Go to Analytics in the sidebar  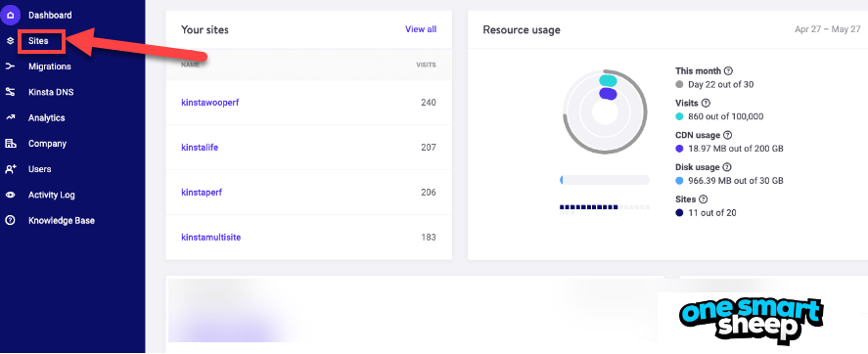click(x=47, y=117)
